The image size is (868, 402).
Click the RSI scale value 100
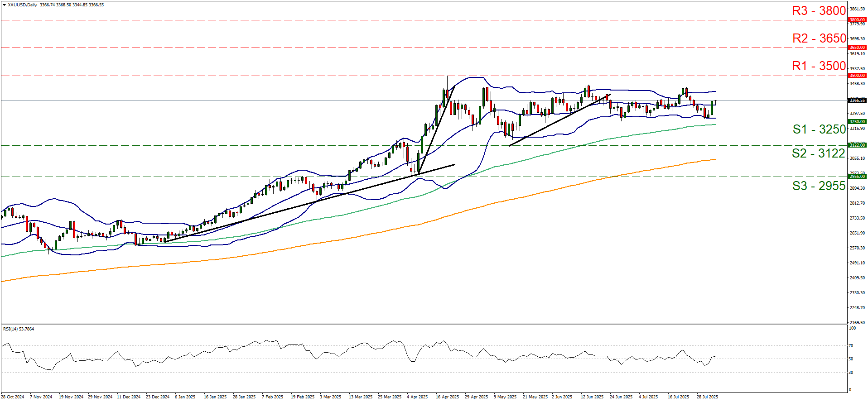852,328
